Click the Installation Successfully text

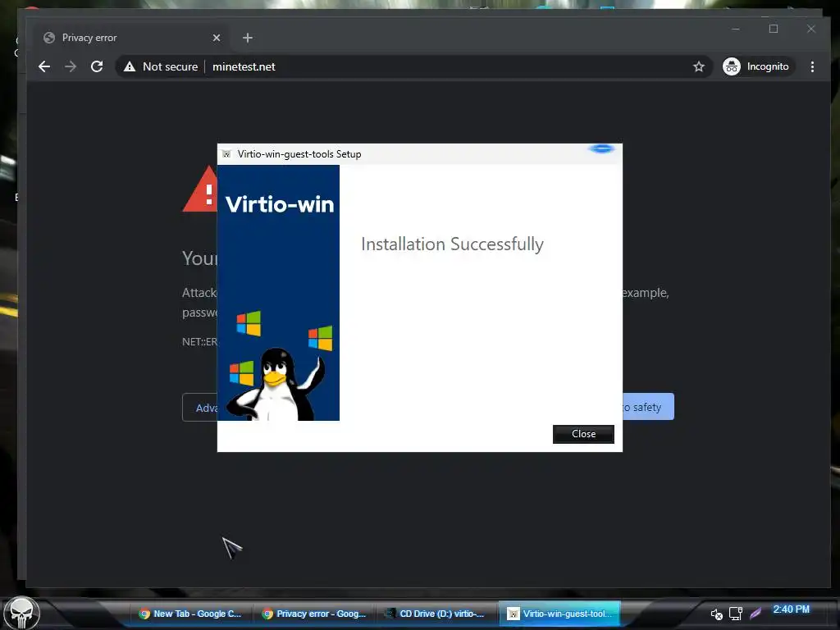coord(452,244)
